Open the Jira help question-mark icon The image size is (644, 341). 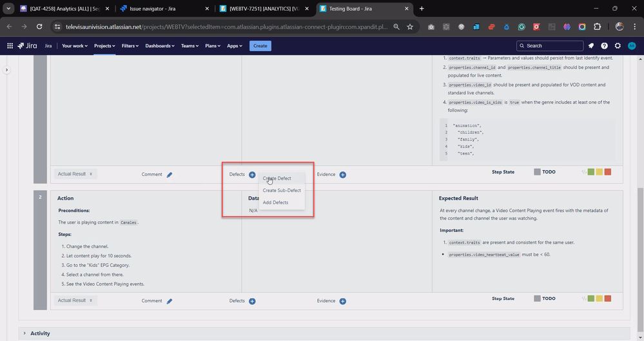point(604,46)
